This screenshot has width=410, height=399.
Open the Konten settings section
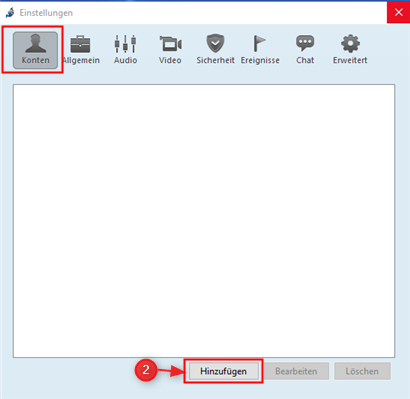tap(35, 50)
